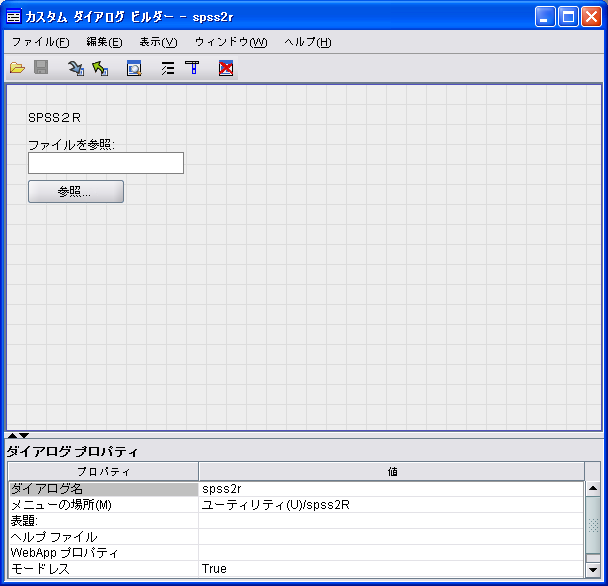Click the Install dialog toolbar icon
This screenshot has height=586, width=608.
76,68
